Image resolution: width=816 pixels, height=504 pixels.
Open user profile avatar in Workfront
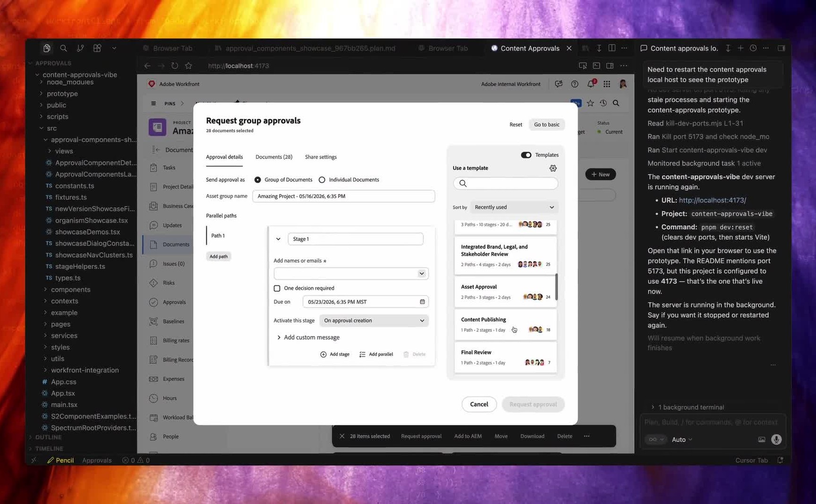[623, 84]
